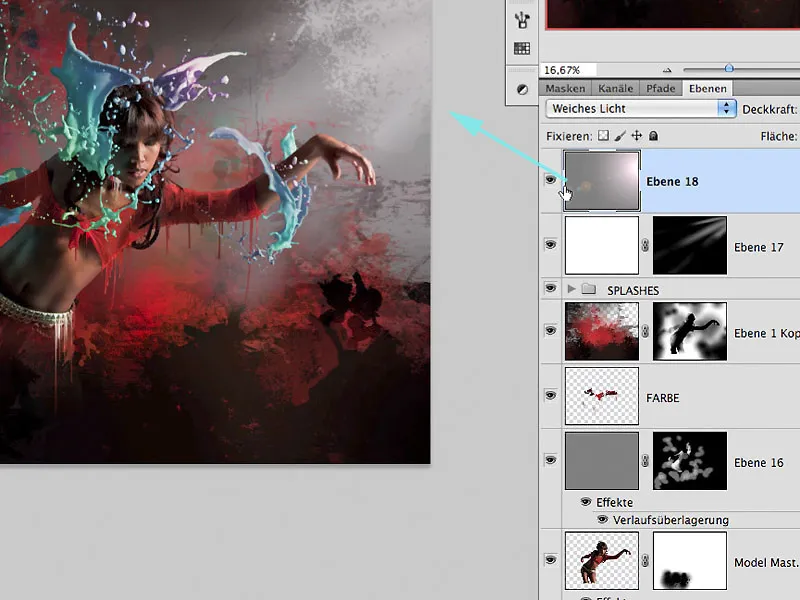Image resolution: width=800 pixels, height=600 pixels.
Task: Select the white Ebene 17 layer thumbnail
Action: 602,245
